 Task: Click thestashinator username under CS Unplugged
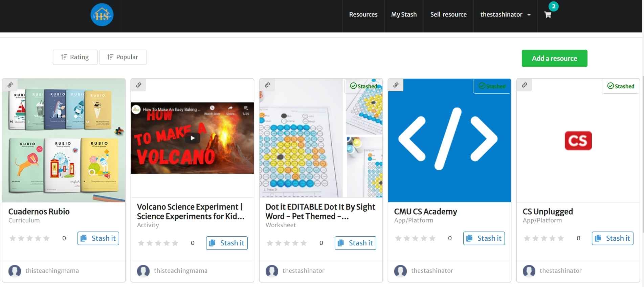[x=560, y=271]
